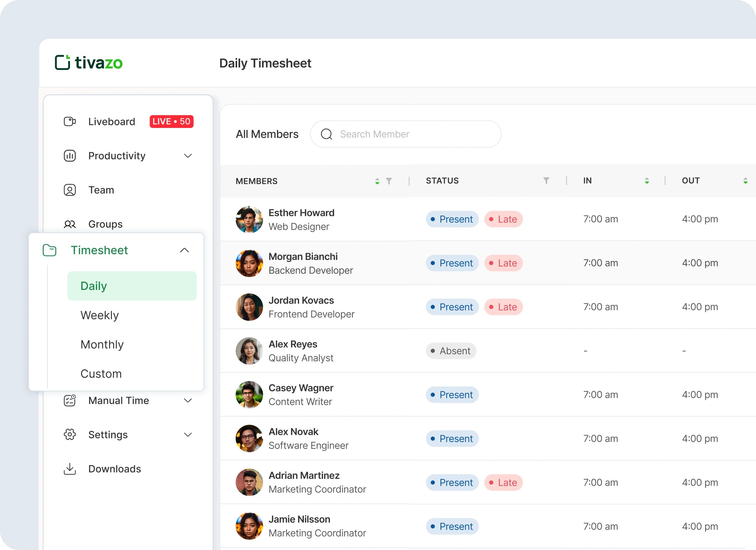The height and width of the screenshot is (550, 756).
Task: Click the Members column filter icon
Action: pos(389,181)
